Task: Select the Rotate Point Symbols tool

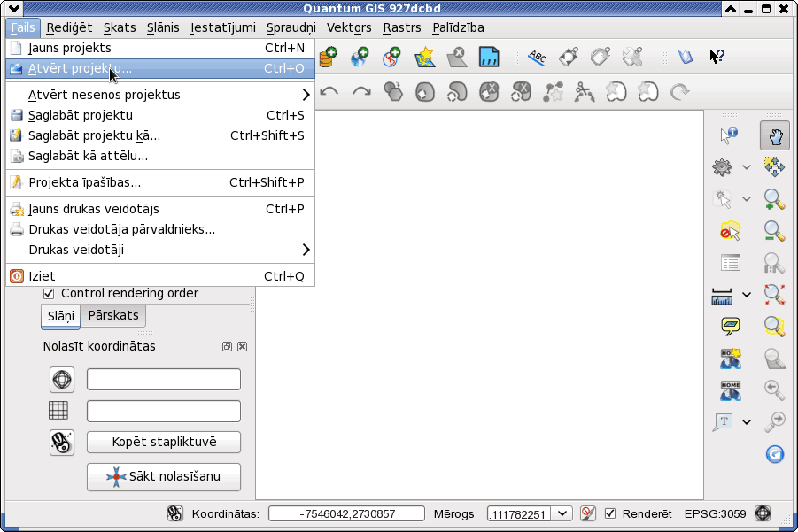Action: click(x=679, y=92)
